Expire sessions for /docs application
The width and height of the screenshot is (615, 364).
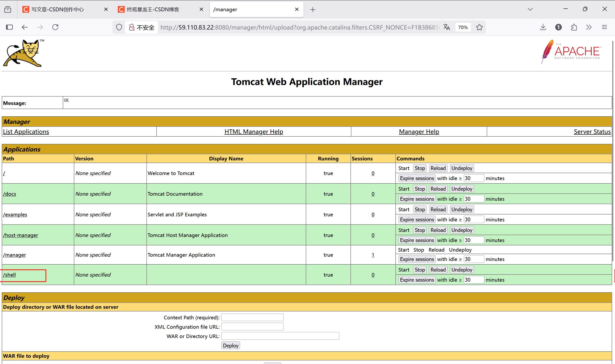(x=417, y=199)
